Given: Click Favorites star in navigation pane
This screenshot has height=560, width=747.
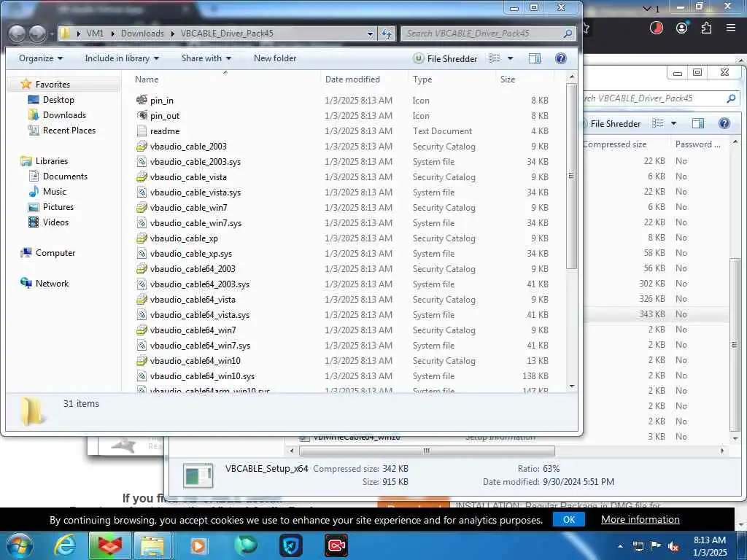Looking at the screenshot, I should tap(26, 85).
